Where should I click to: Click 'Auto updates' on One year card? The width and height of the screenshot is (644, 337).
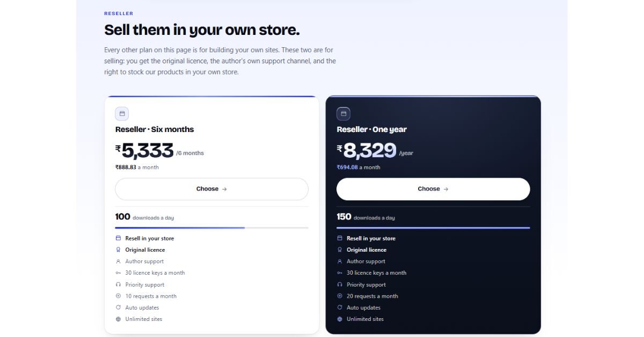click(x=363, y=307)
